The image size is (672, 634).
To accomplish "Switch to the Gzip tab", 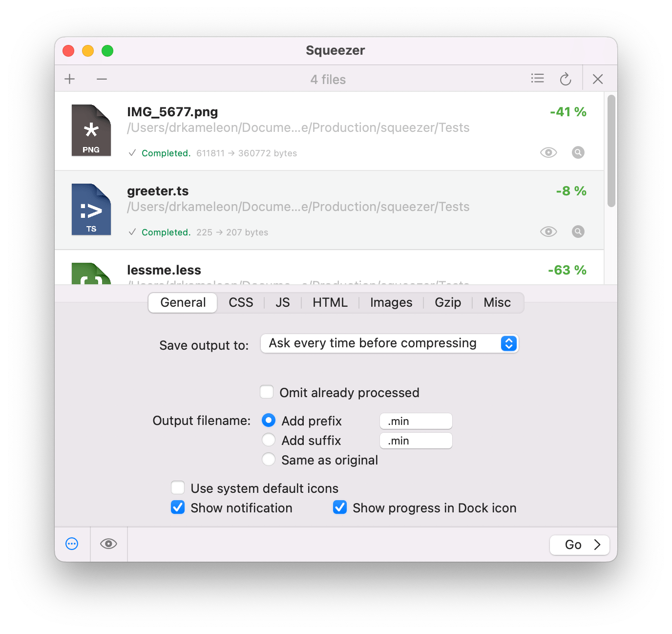I will pyautogui.click(x=448, y=302).
